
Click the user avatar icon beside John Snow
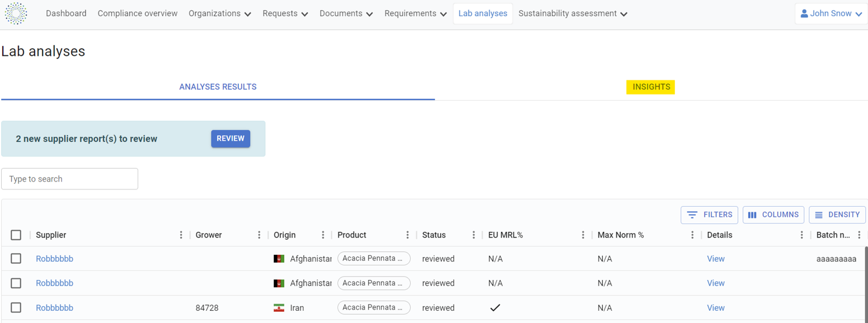[x=804, y=13]
